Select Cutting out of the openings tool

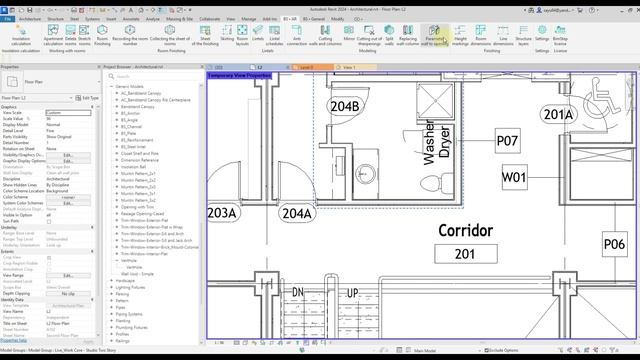click(369, 35)
